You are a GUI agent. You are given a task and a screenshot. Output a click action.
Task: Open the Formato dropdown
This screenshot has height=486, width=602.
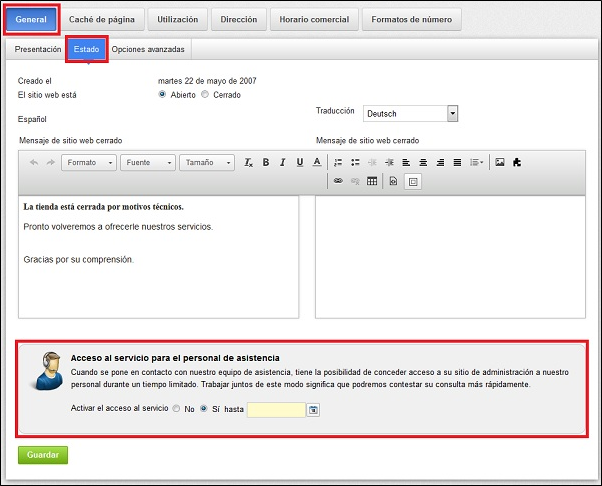tap(89, 162)
